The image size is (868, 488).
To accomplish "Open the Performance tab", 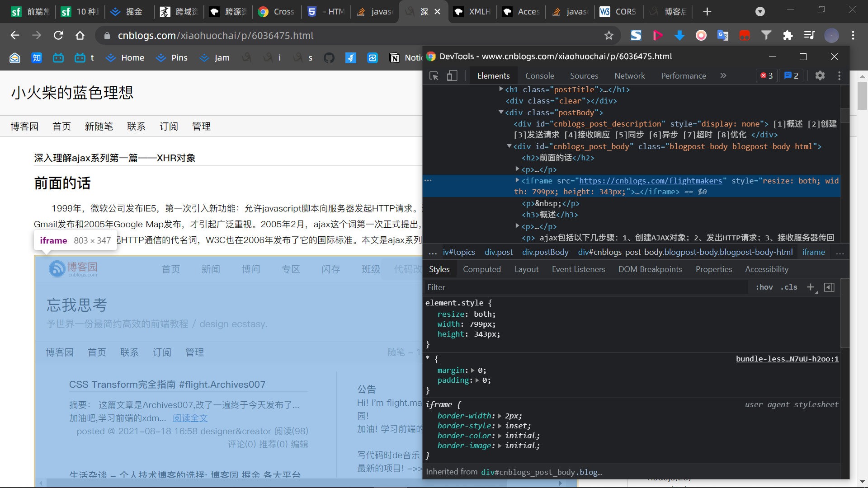I will (683, 76).
